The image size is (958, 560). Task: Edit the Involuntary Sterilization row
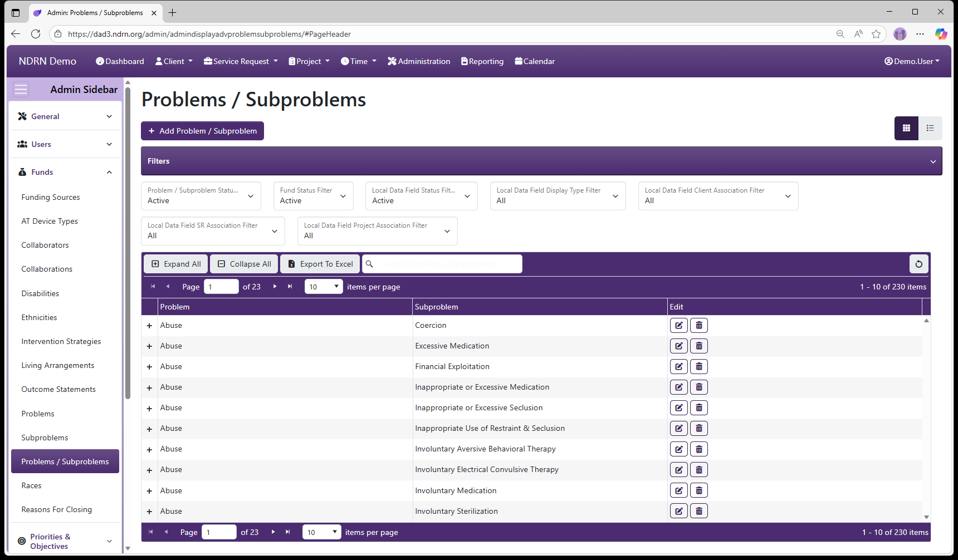678,511
